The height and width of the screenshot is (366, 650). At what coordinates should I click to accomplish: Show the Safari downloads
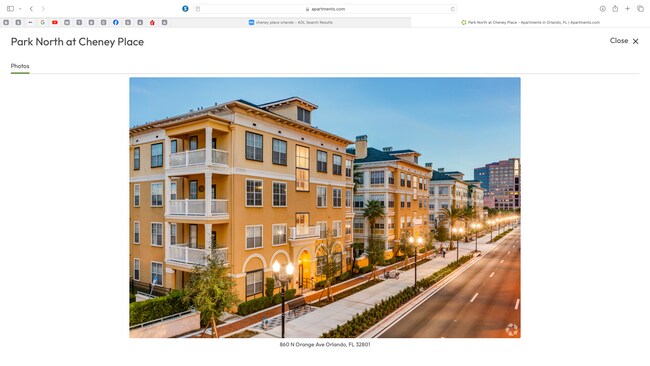602,9
